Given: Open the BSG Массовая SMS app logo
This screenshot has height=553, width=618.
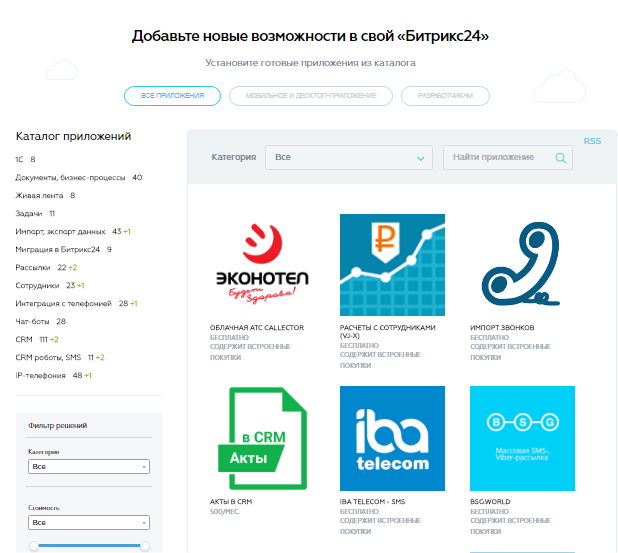Looking at the screenshot, I should (522, 438).
